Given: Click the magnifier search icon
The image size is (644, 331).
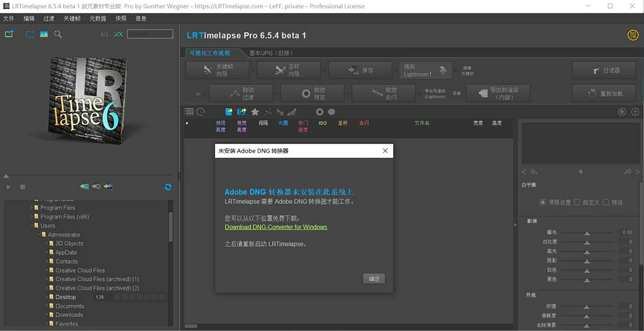Looking at the screenshot, I should coord(58,34).
